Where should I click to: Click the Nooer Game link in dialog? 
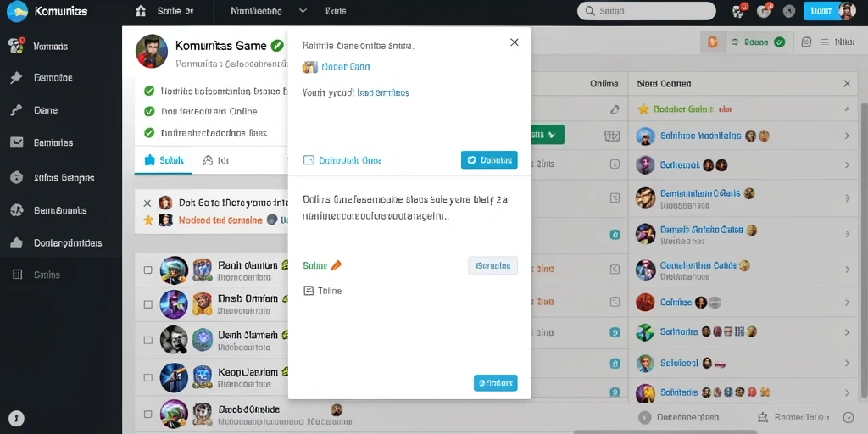coord(346,66)
